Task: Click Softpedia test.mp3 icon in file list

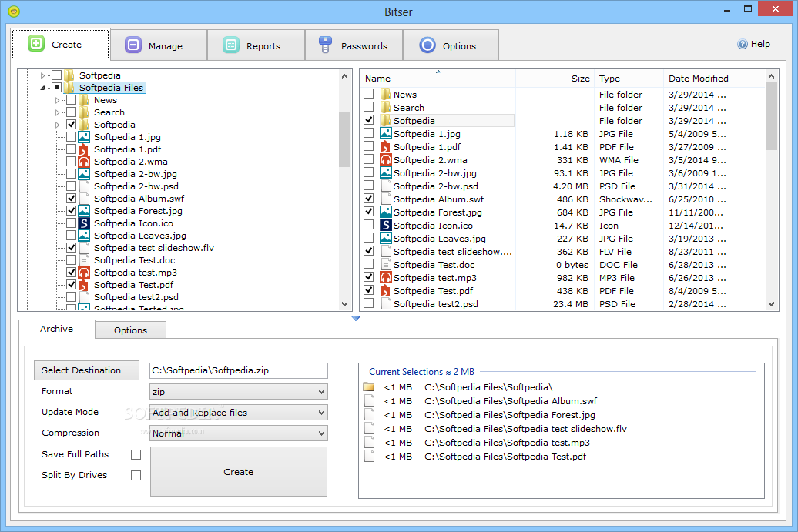Action: click(x=386, y=278)
